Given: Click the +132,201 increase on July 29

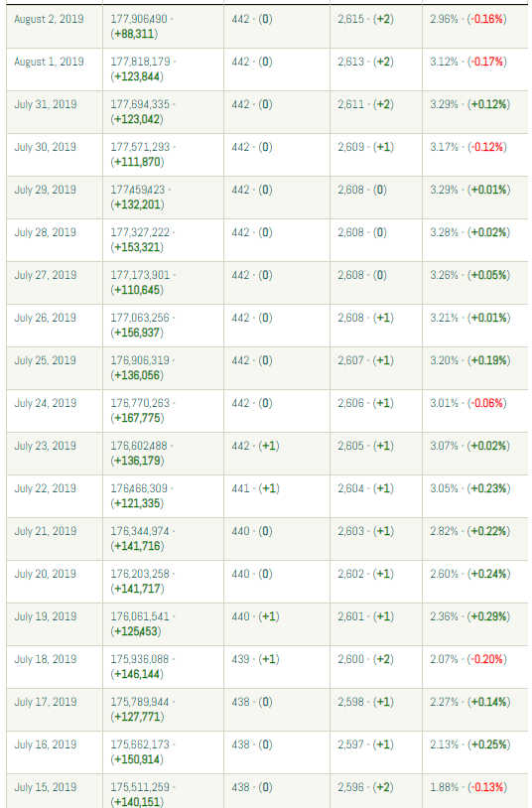Looking at the screenshot, I should point(137,204).
